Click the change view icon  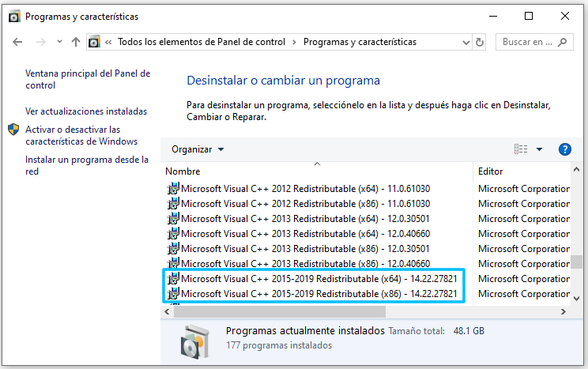[x=521, y=149]
